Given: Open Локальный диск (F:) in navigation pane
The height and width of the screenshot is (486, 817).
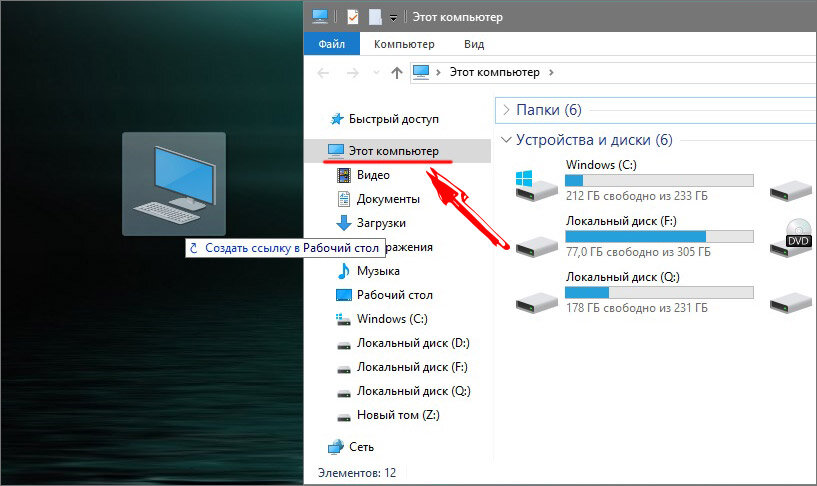Looking at the screenshot, I should pos(412,367).
